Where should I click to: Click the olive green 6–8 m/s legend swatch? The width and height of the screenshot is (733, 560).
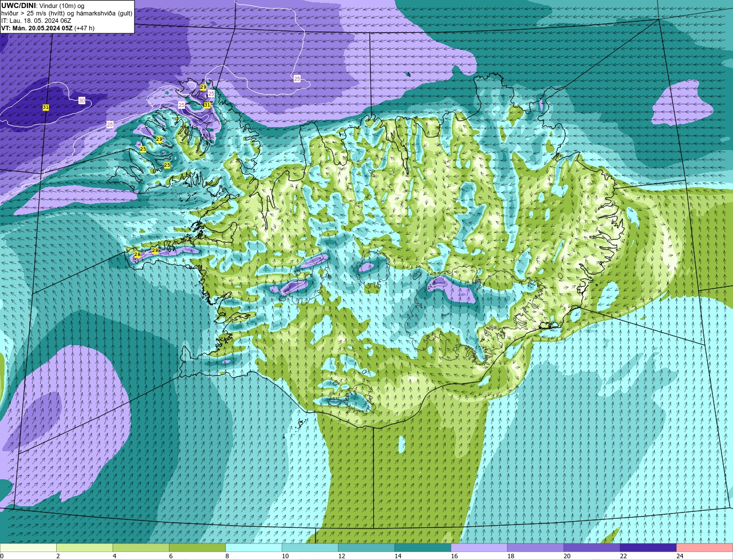pyautogui.click(x=198, y=548)
